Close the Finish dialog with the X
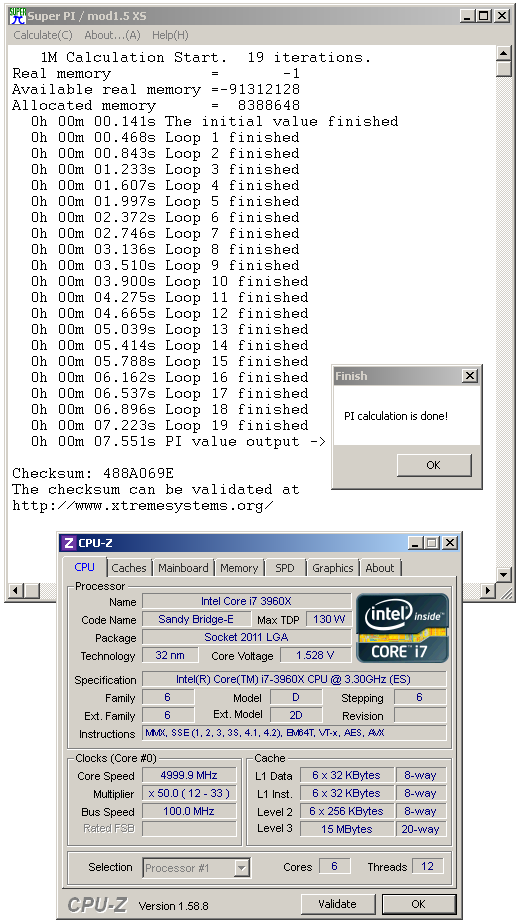519x923 pixels. point(470,376)
